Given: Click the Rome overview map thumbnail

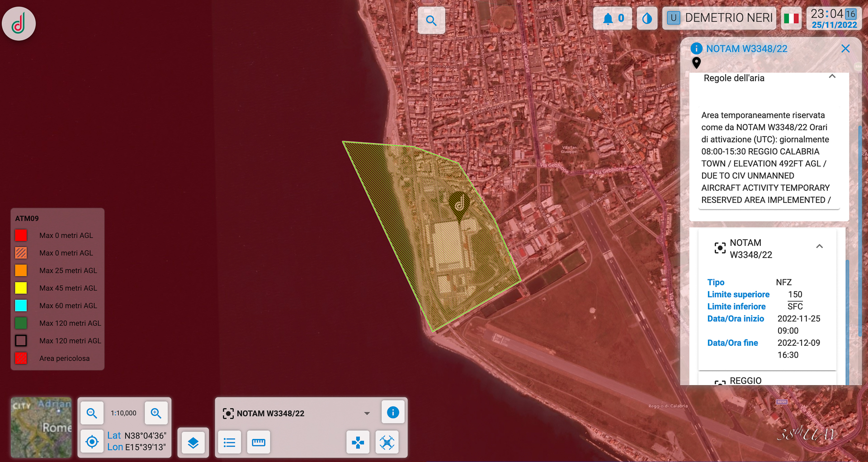Looking at the screenshot, I should pyautogui.click(x=41, y=428).
